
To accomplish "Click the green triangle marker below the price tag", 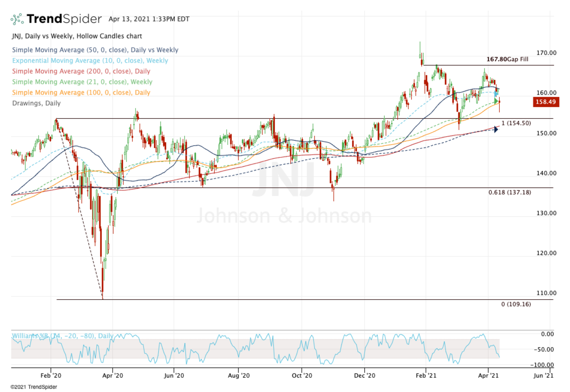I will pos(496,102).
